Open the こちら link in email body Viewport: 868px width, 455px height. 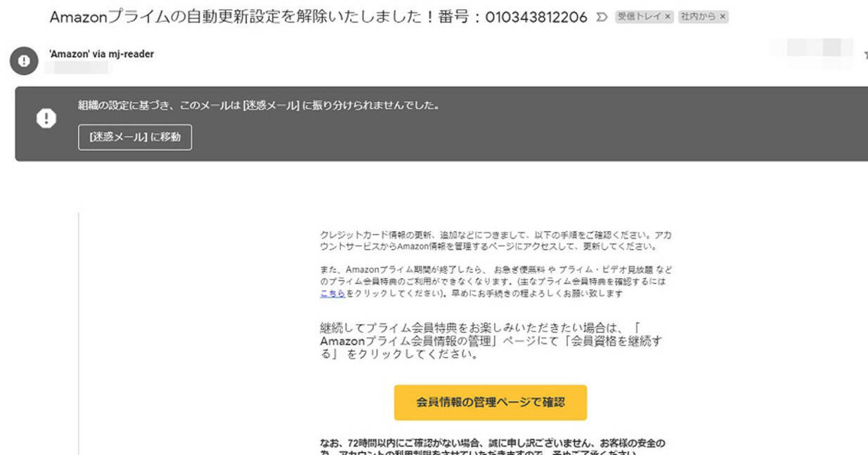pyautogui.click(x=332, y=294)
